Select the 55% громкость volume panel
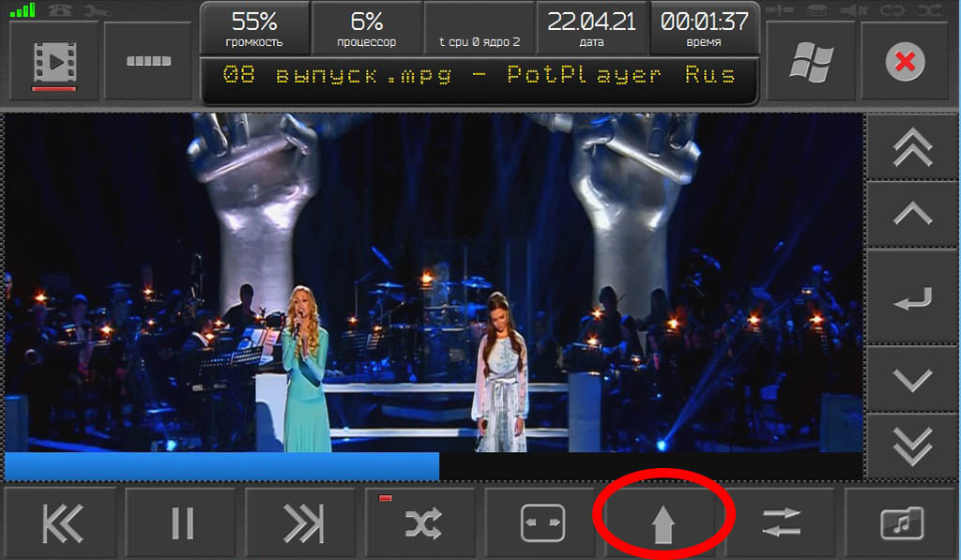 254,29
